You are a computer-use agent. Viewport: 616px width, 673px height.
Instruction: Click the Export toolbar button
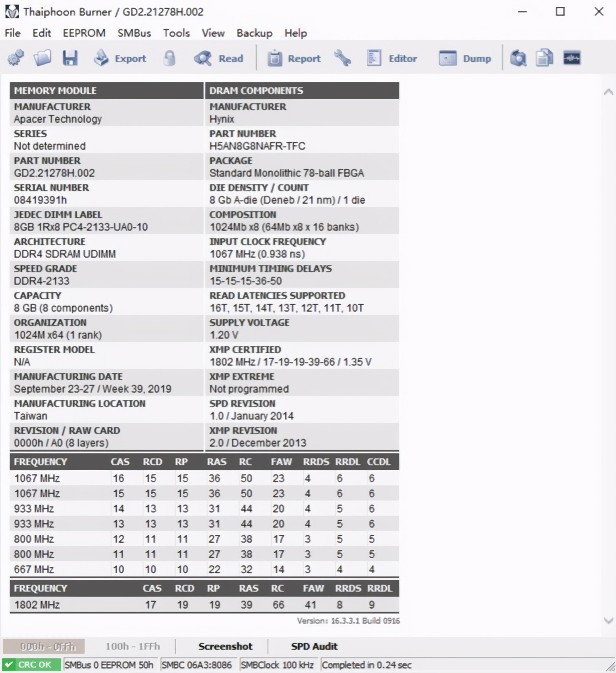pyautogui.click(x=120, y=58)
